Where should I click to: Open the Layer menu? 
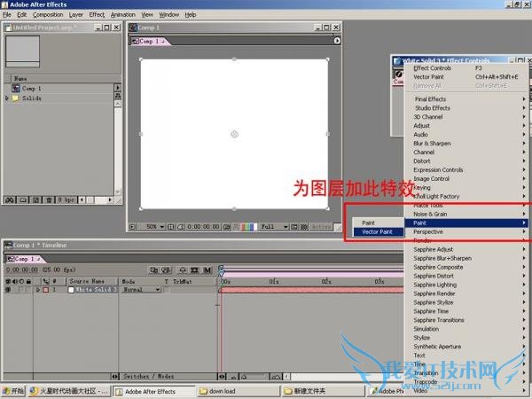pyautogui.click(x=75, y=14)
